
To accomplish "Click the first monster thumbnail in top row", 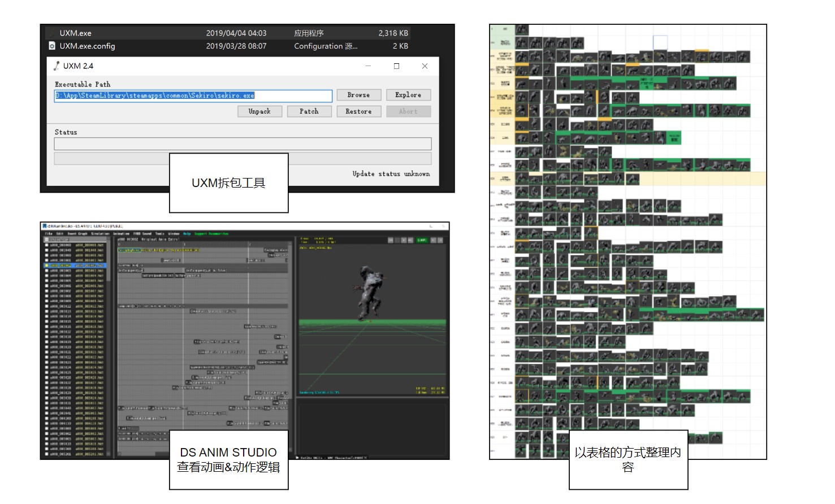I will [521, 30].
